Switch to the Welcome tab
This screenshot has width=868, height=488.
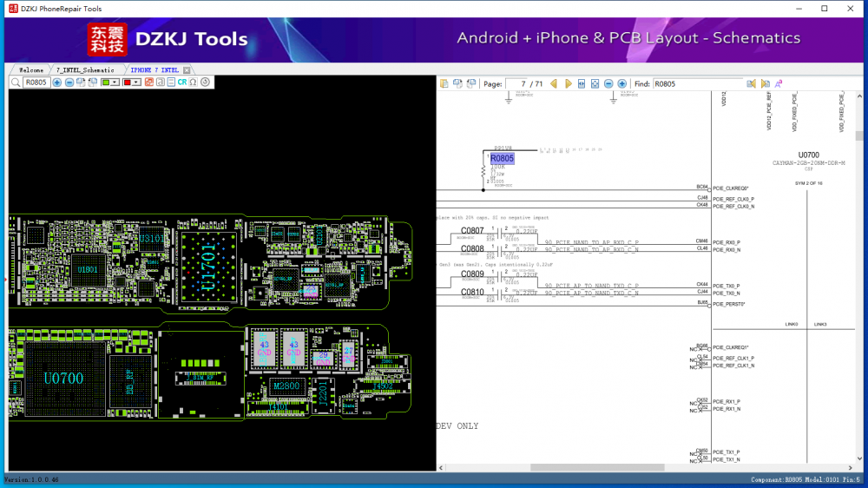tap(31, 69)
